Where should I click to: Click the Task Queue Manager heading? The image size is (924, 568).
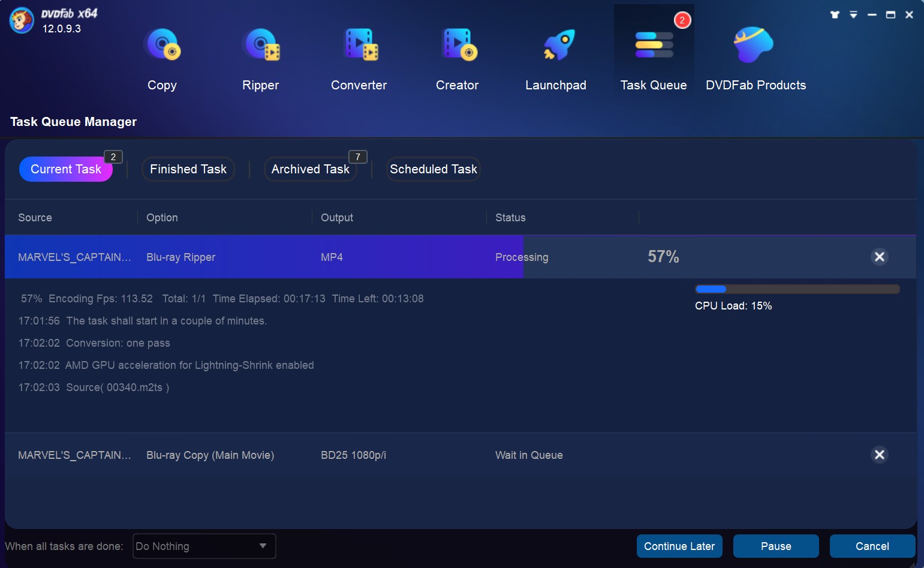click(73, 122)
